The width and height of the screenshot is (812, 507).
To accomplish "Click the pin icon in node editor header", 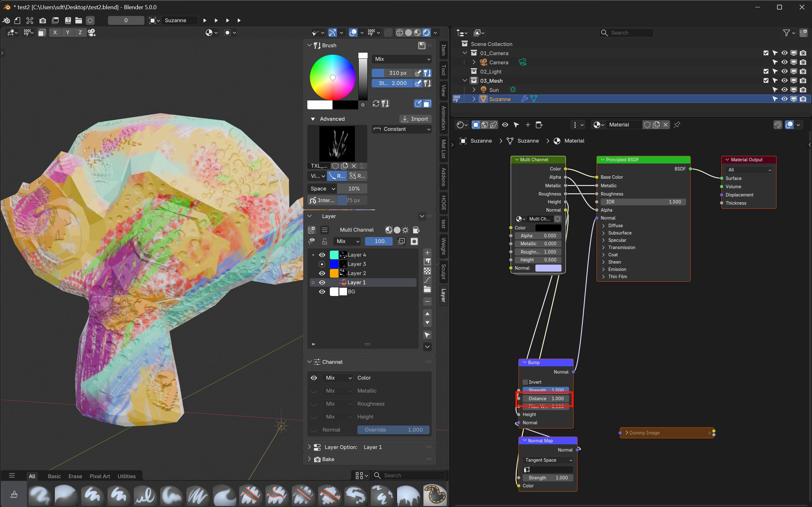I will point(677,125).
